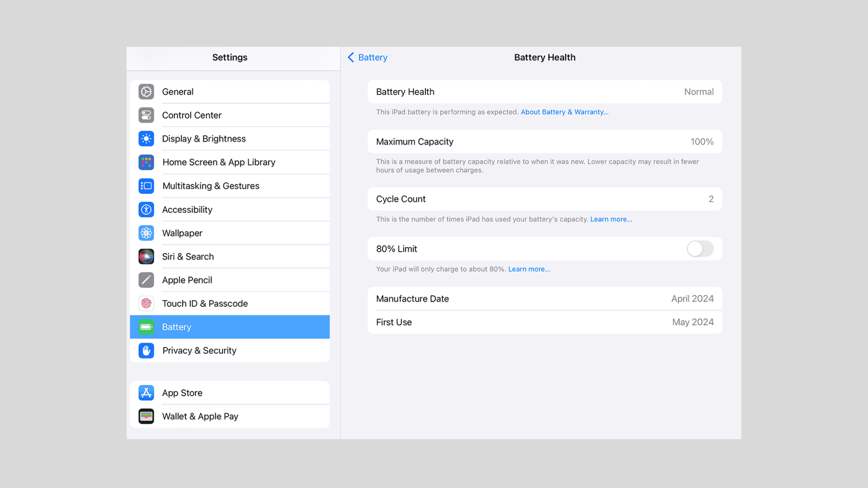Screen dimensions: 868x488
Task: Click the Siri & Search orb icon
Action: pos(146,257)
